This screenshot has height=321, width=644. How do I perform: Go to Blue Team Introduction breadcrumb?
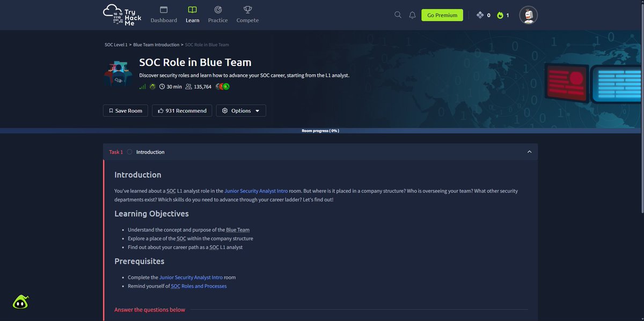point(156,44)
